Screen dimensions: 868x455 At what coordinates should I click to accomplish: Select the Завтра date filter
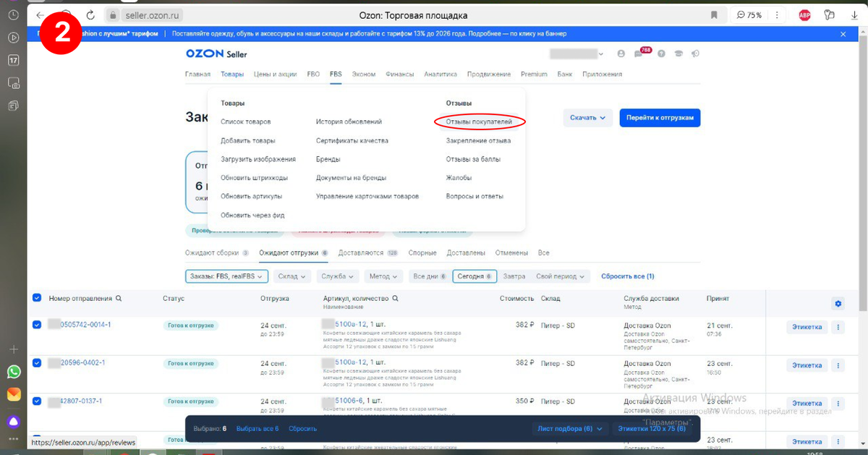coord(514,276)
